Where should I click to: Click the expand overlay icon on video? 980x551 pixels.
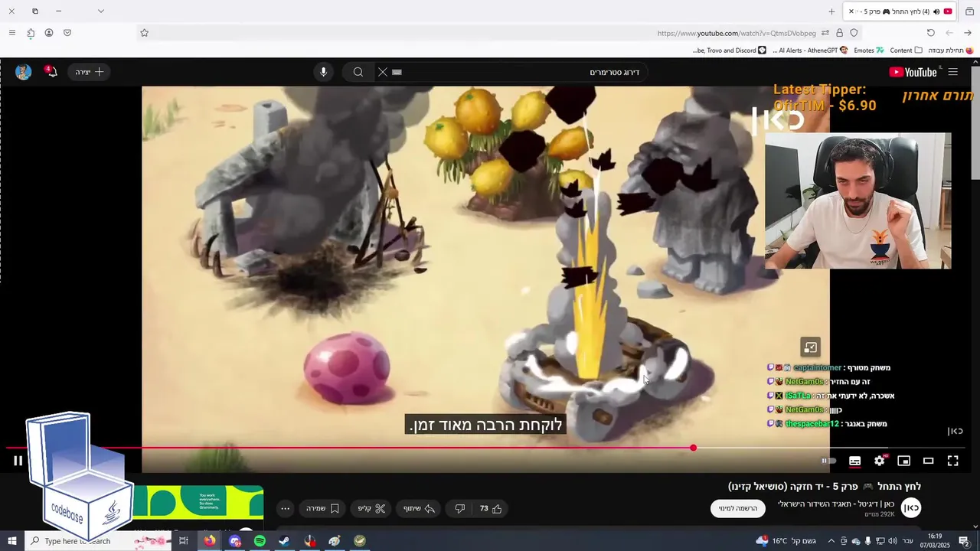coord(810,347)
